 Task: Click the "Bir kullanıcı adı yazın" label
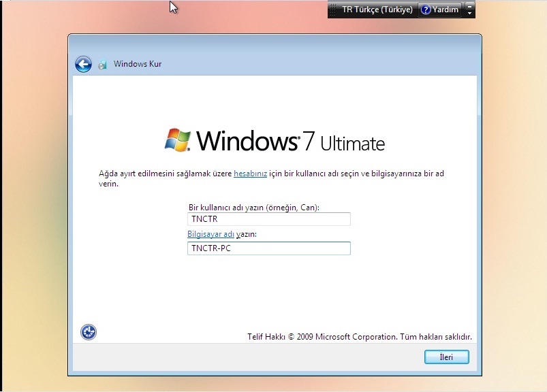point(253,207)
